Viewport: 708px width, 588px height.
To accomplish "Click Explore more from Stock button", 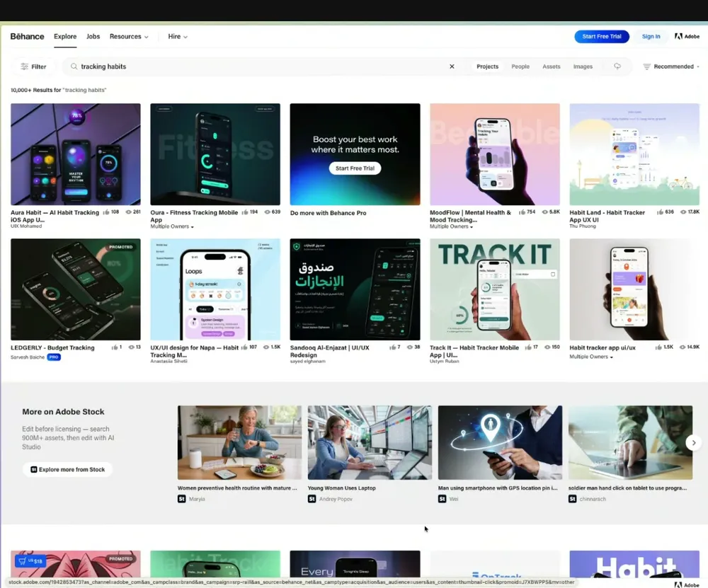I will click(x=67, y=469).
